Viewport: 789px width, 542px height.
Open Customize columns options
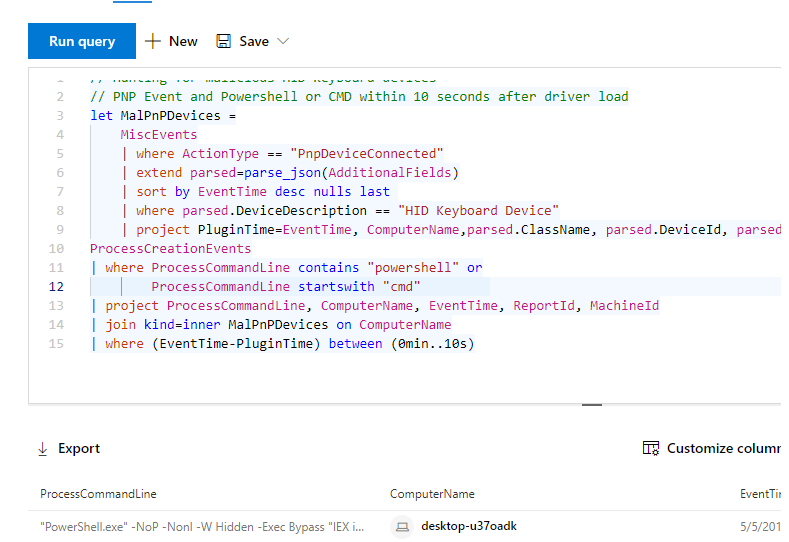click(x=712, y=448)
